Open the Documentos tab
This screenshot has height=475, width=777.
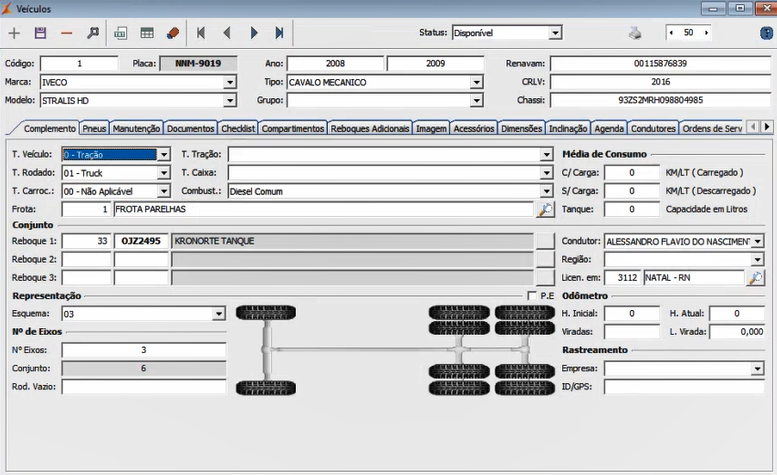190,128
